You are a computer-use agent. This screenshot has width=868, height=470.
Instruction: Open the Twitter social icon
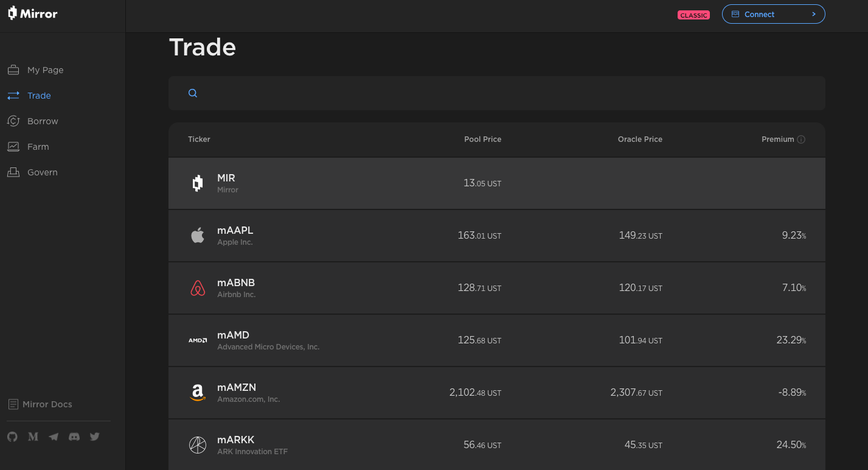tap(94, 437)
